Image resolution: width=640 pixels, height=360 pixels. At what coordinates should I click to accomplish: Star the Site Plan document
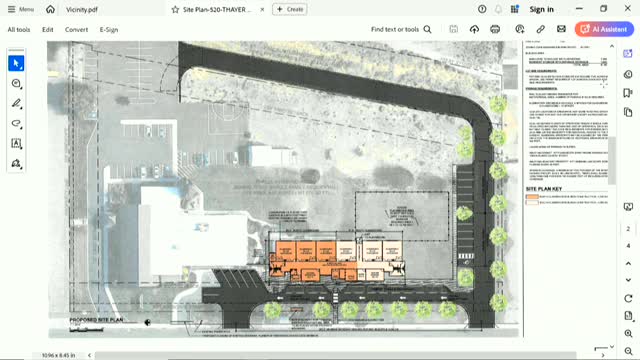tap(175, 9)
